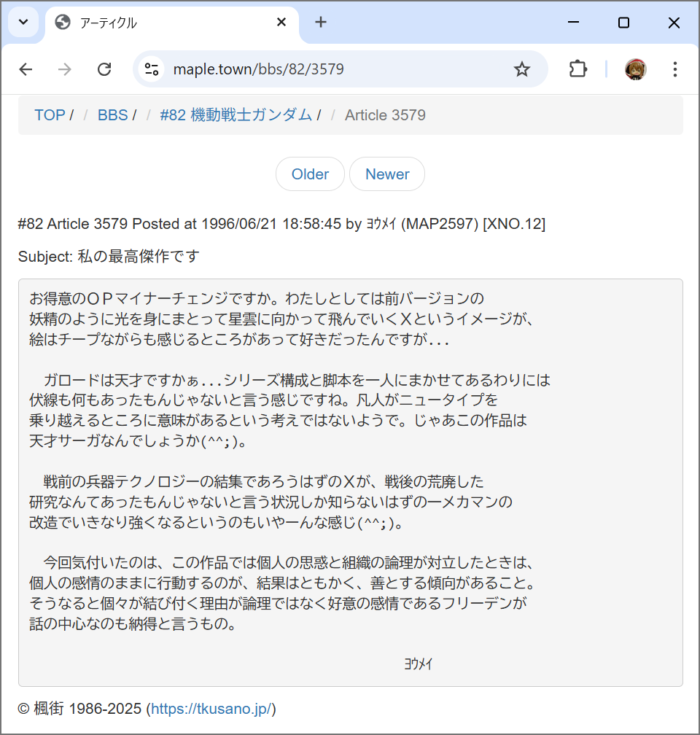The height and width of the screenshot is (735, 700).
Task: Bookmark this page with the star icon
Action: click(x=521, y=69)
